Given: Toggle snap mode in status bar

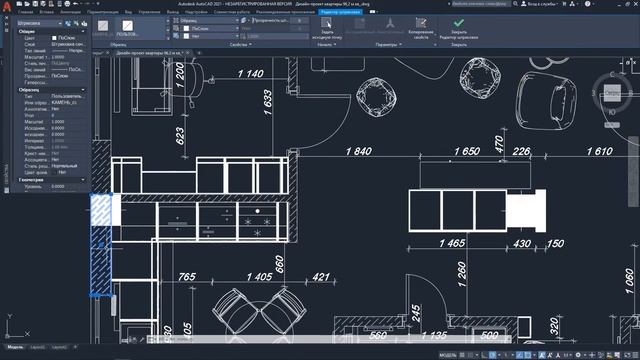Looking at the screenshot, I should [x=471, y=355].
